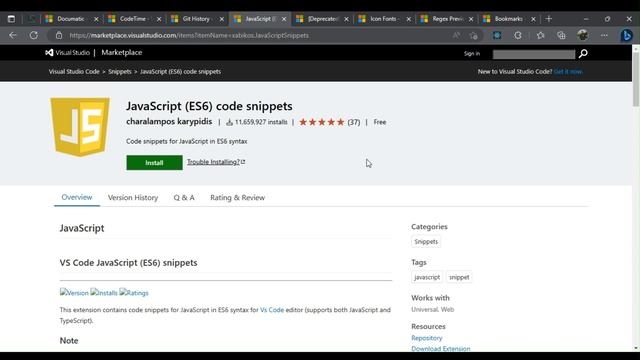Click the Snippets category tag
Viewport: 640px width, 360px height.
426,242
